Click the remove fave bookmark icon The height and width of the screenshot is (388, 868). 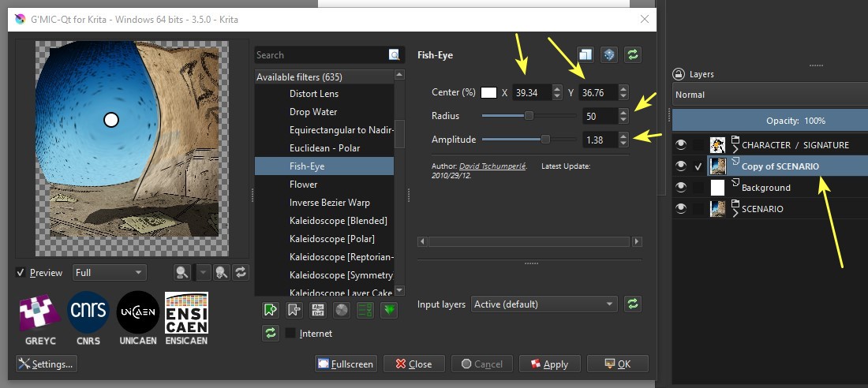pyautogui.click(x=295, y=310)
